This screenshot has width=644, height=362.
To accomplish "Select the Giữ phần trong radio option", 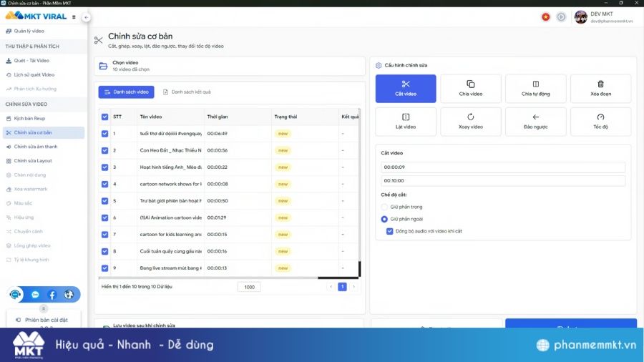I will [384, 207].
